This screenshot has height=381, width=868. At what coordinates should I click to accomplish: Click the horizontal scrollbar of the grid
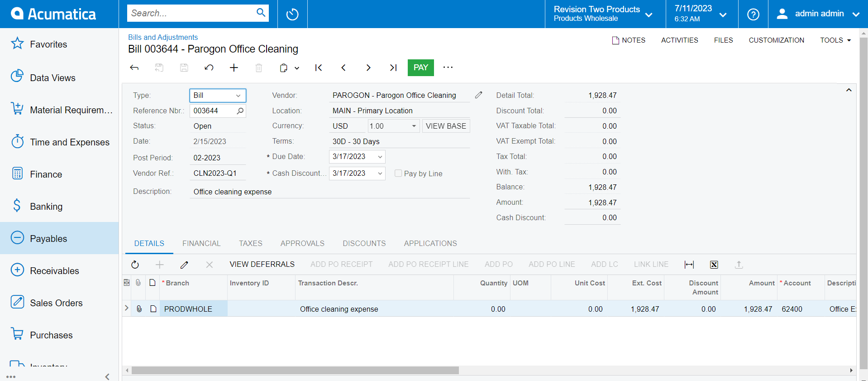point(295,370)
